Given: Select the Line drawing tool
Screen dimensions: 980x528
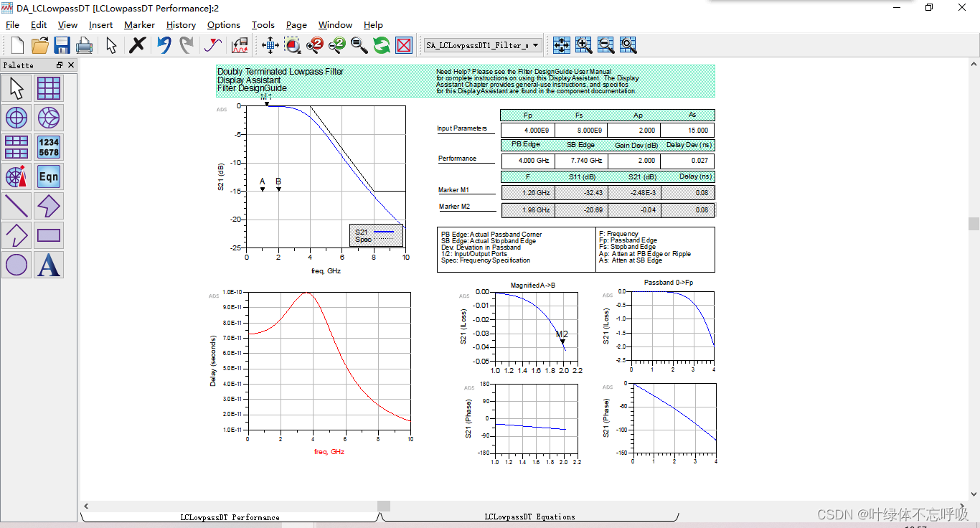Looking at the screenshot, I should (17, 206).
